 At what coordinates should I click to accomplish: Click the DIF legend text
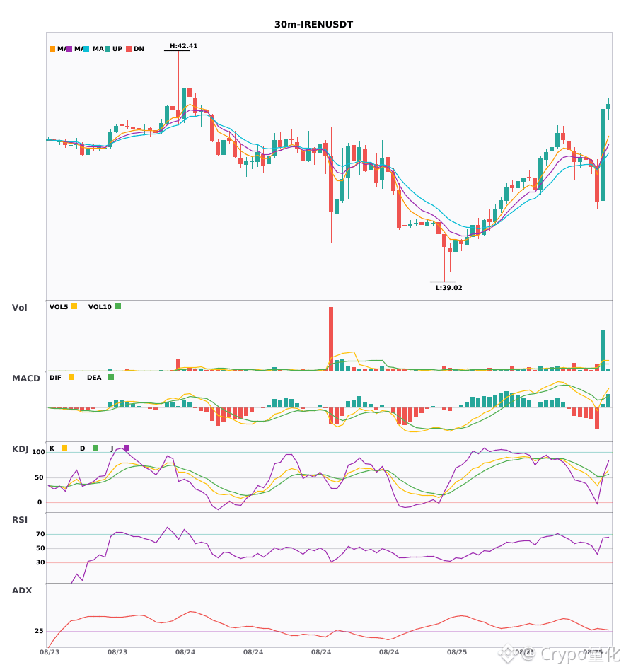[55, 378]
